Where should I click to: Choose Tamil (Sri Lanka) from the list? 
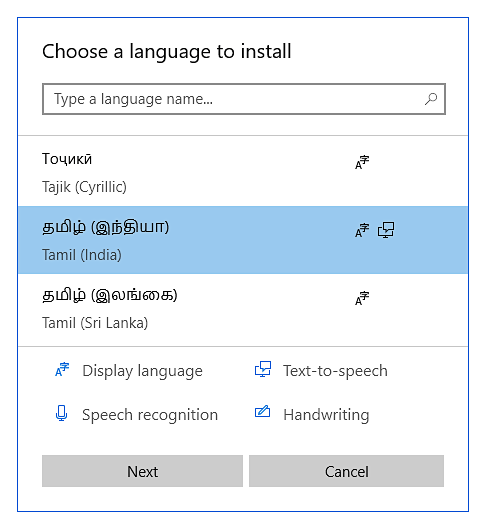pos(243,308)
